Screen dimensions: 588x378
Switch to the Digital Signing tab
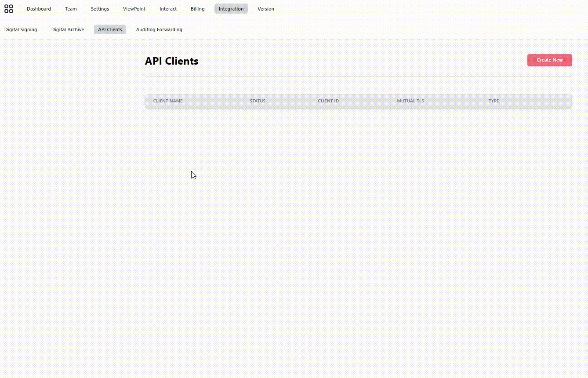(21, 29)
